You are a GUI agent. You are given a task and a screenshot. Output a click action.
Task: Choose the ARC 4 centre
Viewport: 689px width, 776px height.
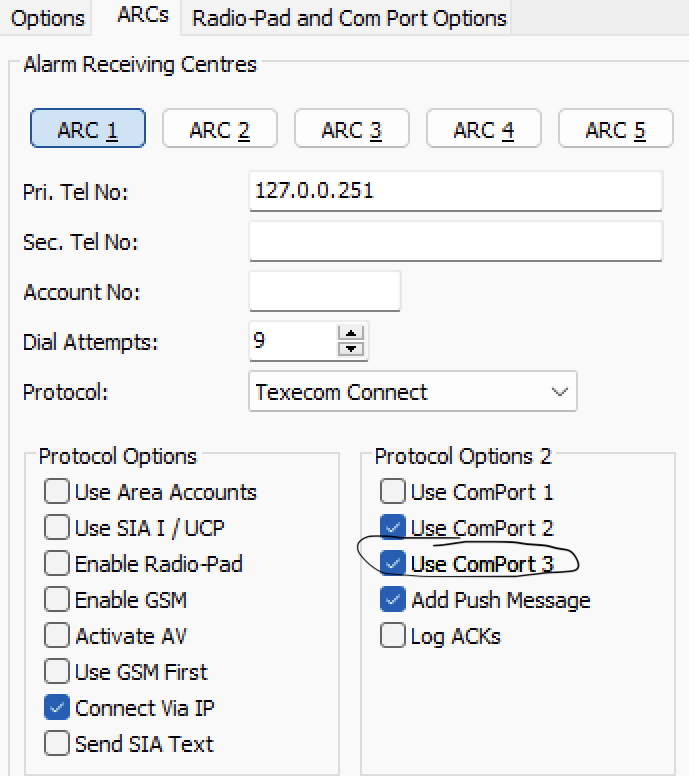pos(483,130)
